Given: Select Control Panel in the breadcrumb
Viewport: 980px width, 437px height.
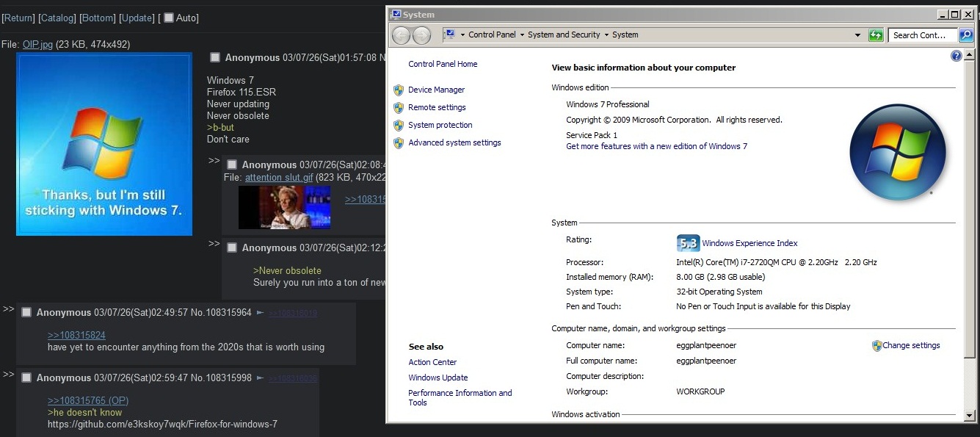Looking at the screenshot, I should 492,35.
